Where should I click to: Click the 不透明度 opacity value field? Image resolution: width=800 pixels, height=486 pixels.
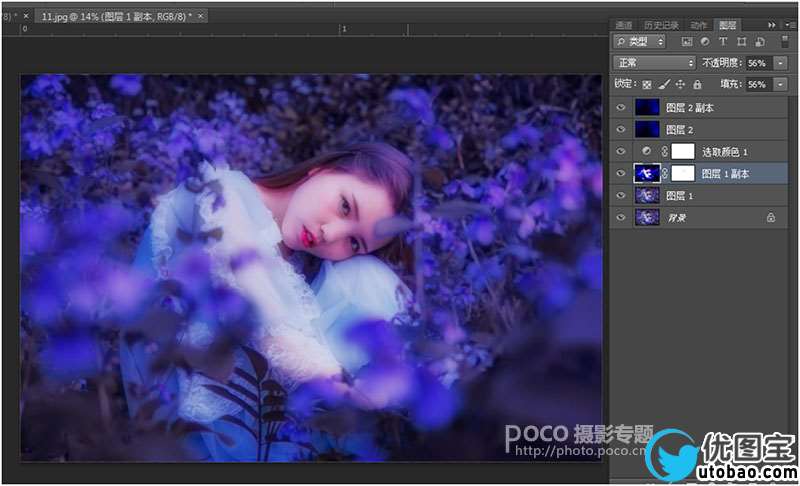tap(760, 63)
